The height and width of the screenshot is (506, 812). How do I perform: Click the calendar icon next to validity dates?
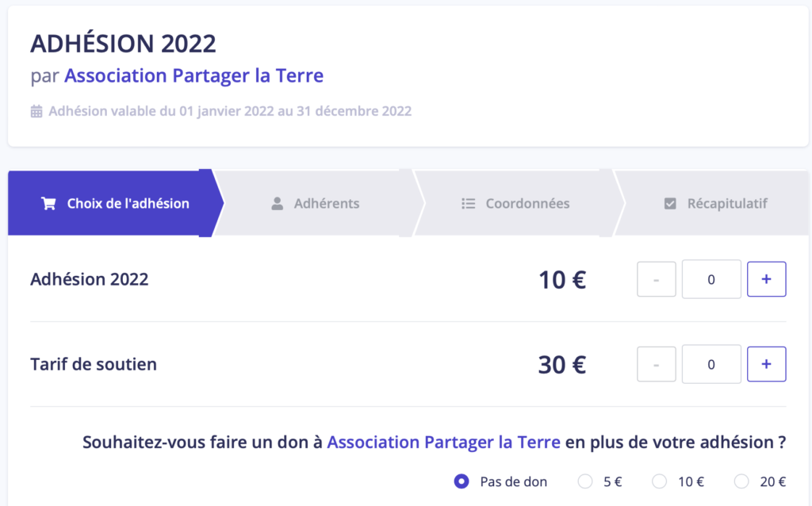36,111
